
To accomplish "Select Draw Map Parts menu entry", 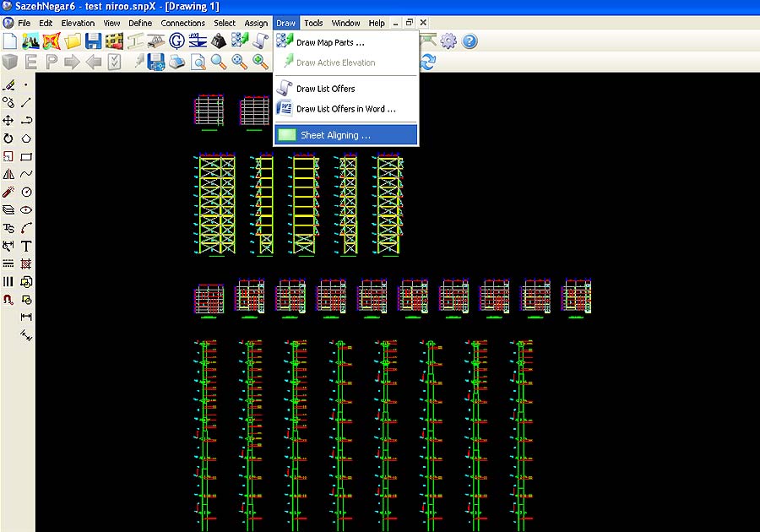I will coord(330,42).
